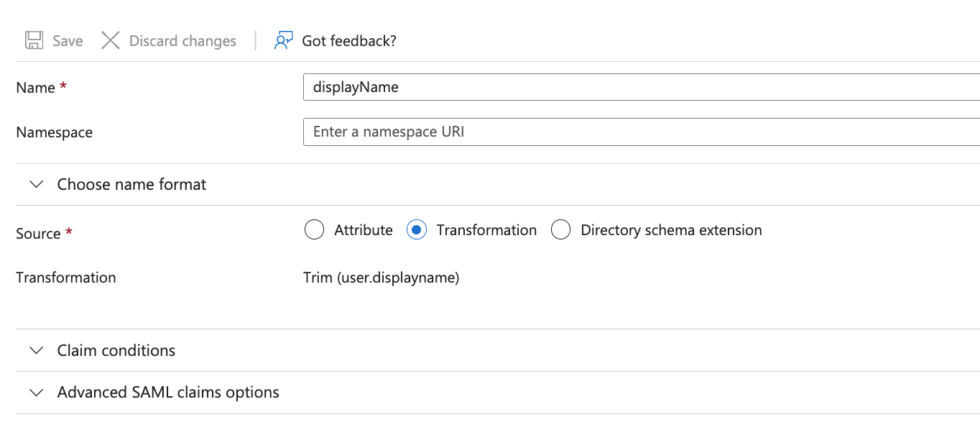Select the Directory schema extension radio button
Screen dimensions: 980x430
click(560, 230)
